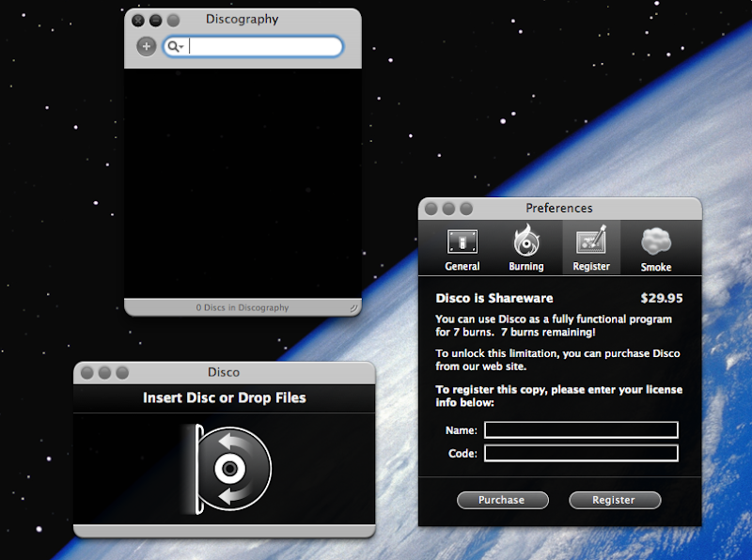Open the General preferences tab
The image size is (752, 560).
click(462, 249)
